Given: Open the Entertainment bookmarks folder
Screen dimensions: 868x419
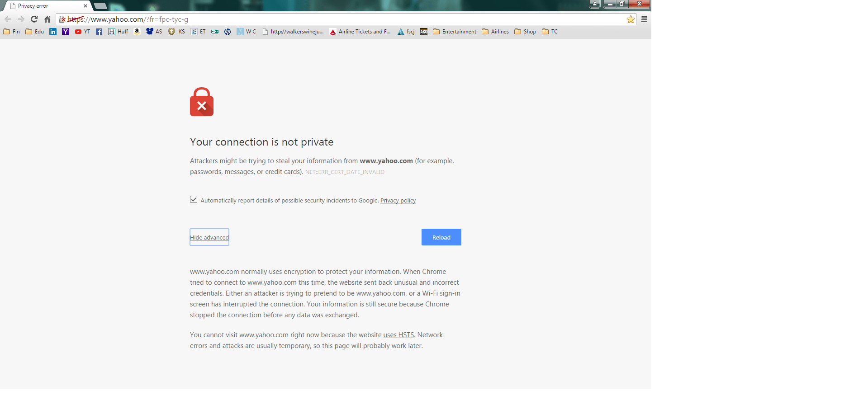Looking at the screenshot, I should click(454, 32).
